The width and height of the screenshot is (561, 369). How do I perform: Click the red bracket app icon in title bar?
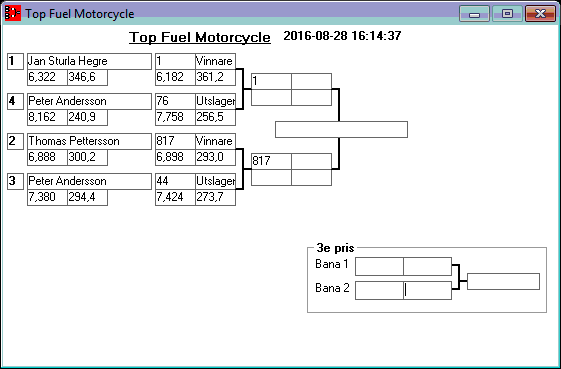pyautogui.click(x=13, y=13)
